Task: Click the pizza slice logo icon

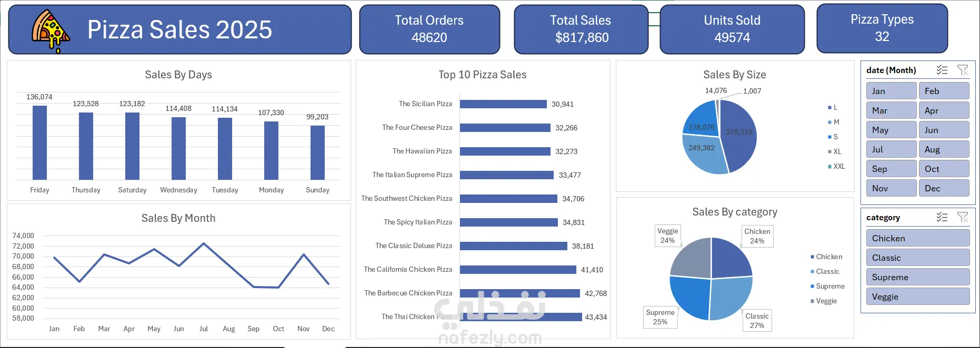Action: [x=51, y=31]
